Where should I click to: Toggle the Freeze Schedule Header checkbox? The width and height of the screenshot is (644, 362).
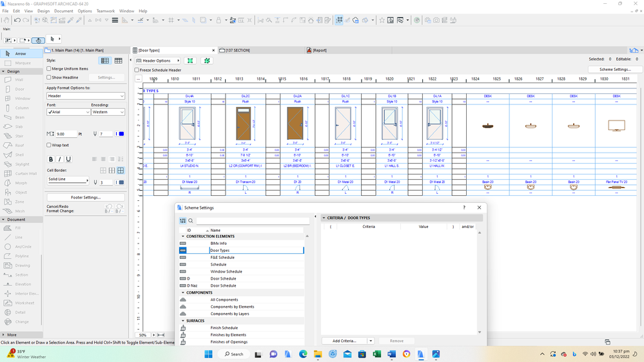[137, 70]
